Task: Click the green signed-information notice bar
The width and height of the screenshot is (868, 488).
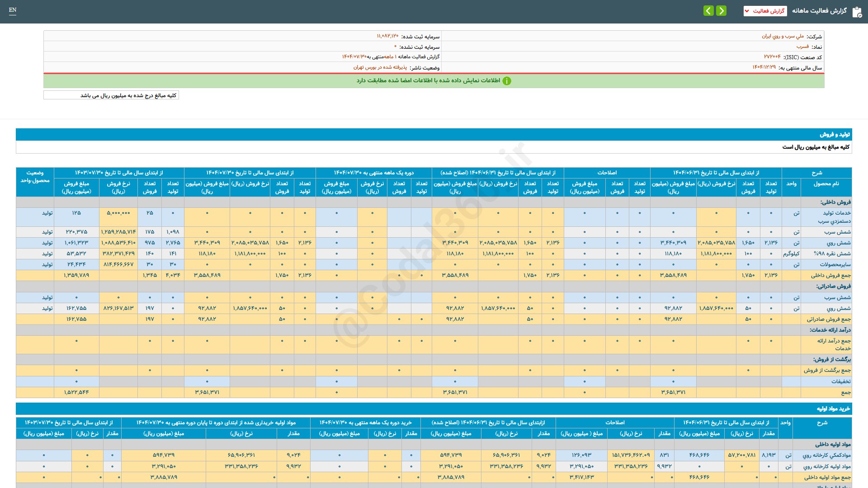Action: point(434,81)
